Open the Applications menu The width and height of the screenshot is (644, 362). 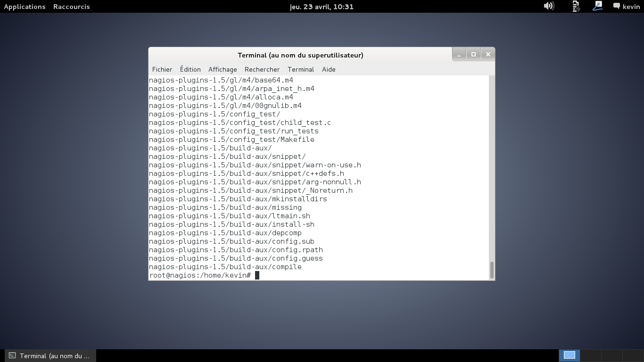pyautogui.click(x=25, y=7)
